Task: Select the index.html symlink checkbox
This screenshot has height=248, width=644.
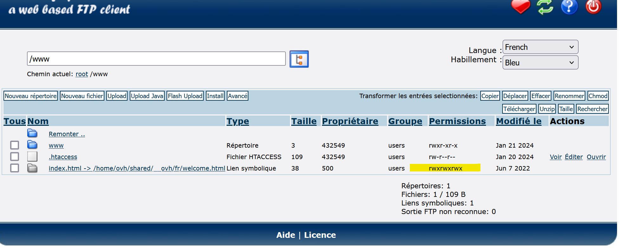Action: (15, 168)
